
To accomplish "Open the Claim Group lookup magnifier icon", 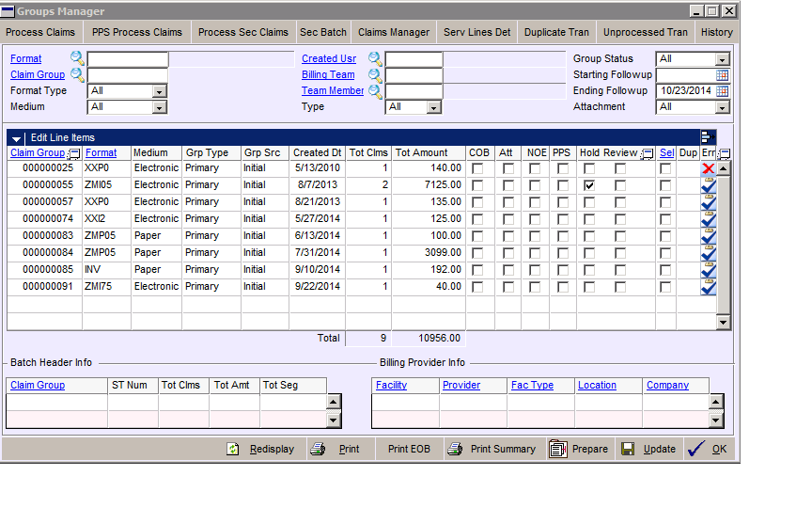I will (77, 74).
